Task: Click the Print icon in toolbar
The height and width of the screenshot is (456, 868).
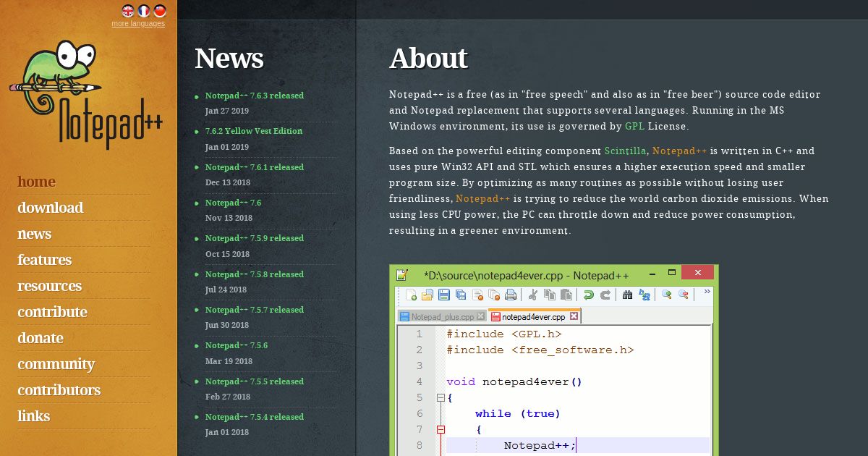Action: (x=511, y=295)
